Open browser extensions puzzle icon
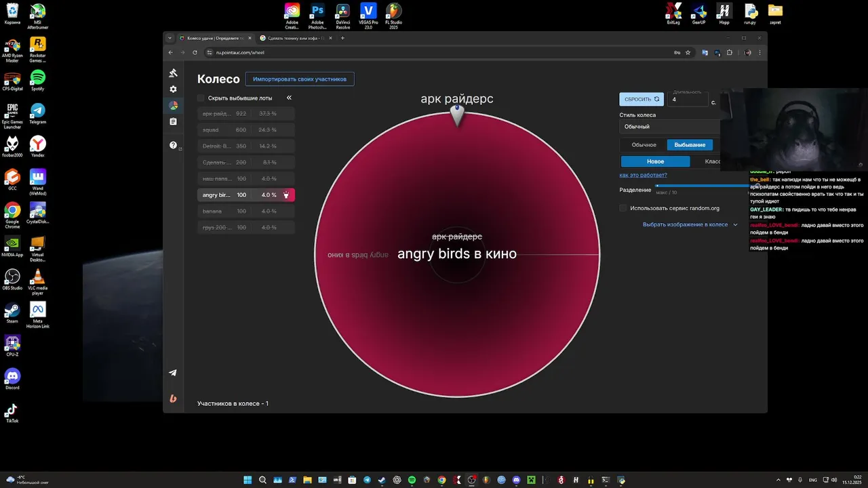 tap(730, 52)
